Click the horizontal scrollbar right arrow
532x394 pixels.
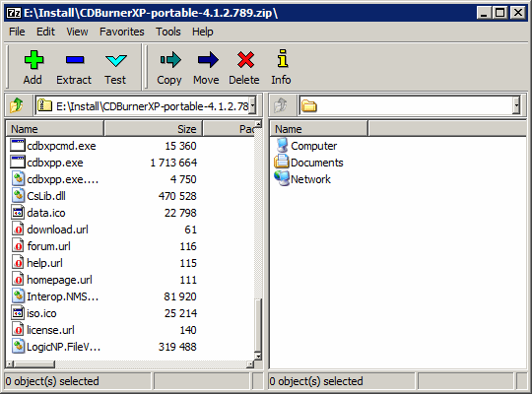pos(250,364)
